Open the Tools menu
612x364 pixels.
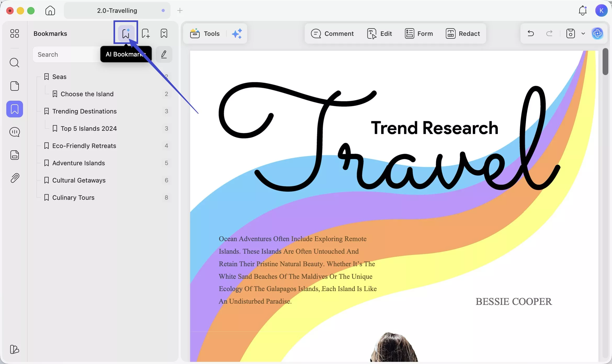click(205, 34)
